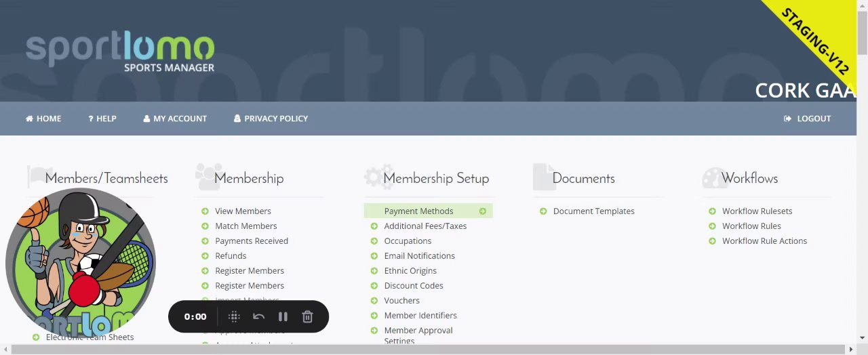Open Payment Methods link
This screenshot has width=868, height=355.
click(x=418, y=211)
